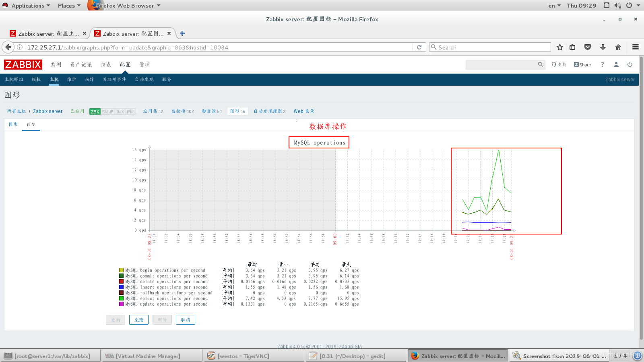Viewport: 644px width, 362px height.
Task: Click yellow swatch for MySQL begin operations
Action: click(121, 270)
